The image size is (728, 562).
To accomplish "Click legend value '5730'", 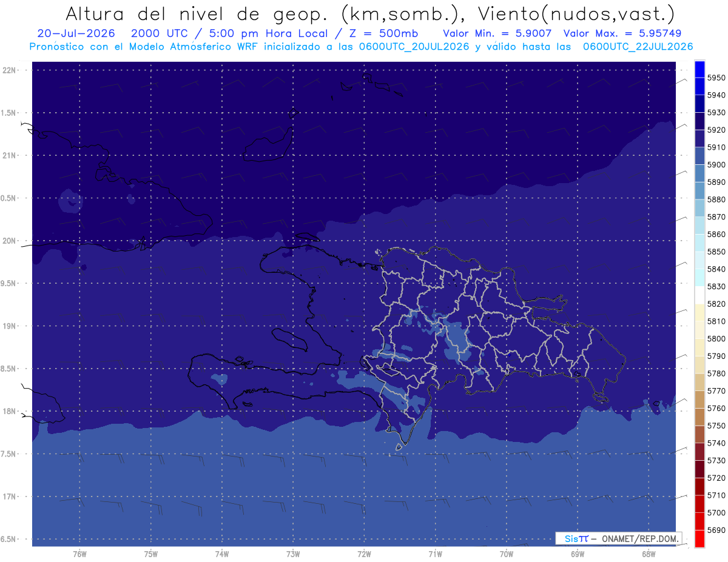I will [716, 460].
